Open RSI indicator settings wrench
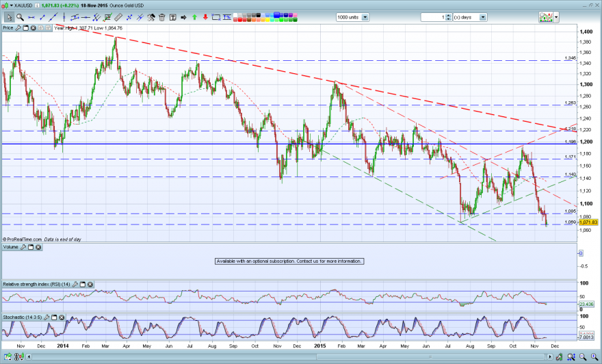The height and width of the screenshot is (364, 602). (x=75, y=285)
